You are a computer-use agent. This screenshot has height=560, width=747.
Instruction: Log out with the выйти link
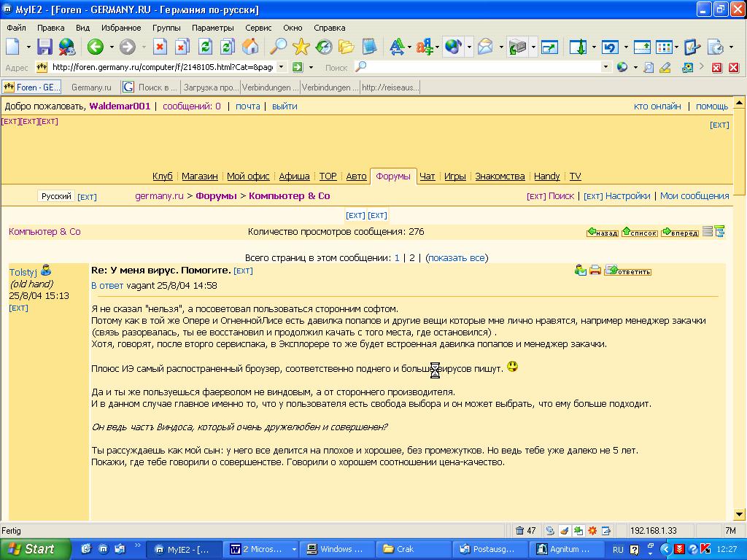pos(285,106)
